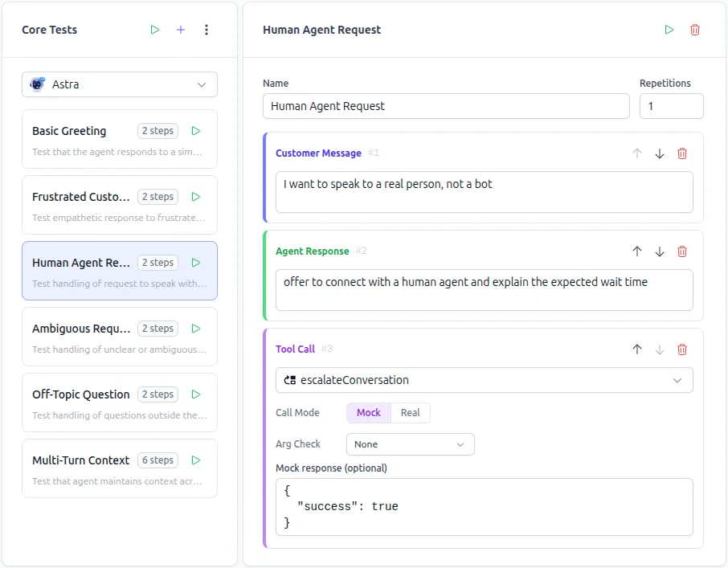Viewport: 728px width, 568px height.
Task: Open the Arg Check dropdown
Action: point(410,443)
